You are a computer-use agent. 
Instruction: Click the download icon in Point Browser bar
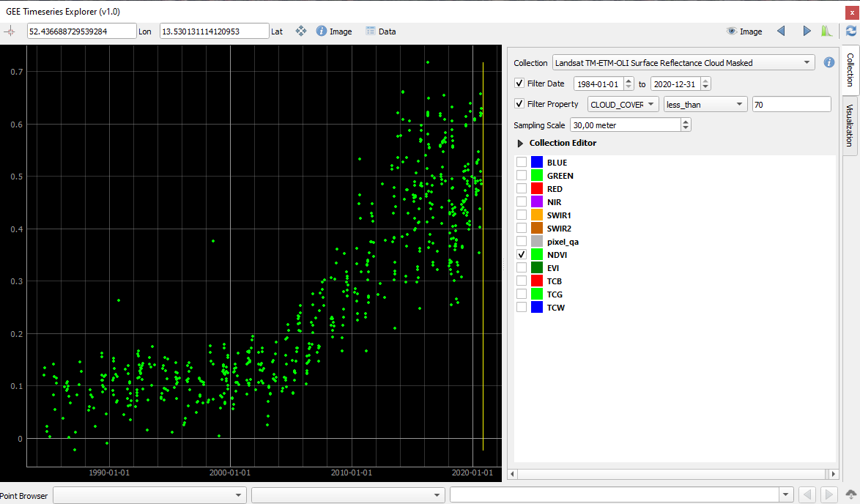point(850,495)
